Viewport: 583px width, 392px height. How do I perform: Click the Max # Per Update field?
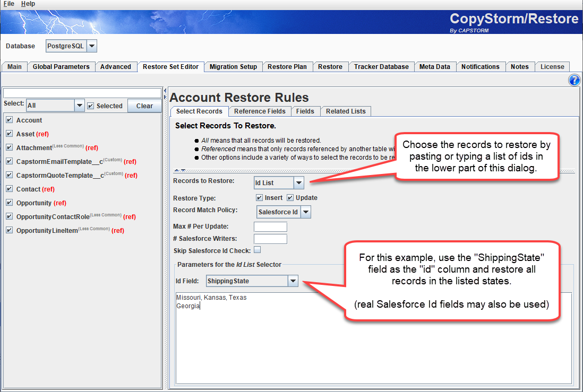pos(270,227)
